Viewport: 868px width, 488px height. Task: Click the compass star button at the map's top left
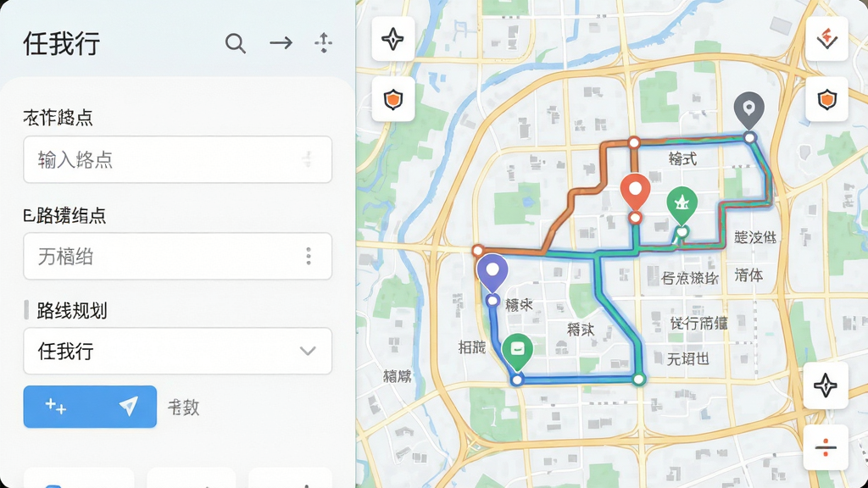pyautogui.click(x=393, y=39)
